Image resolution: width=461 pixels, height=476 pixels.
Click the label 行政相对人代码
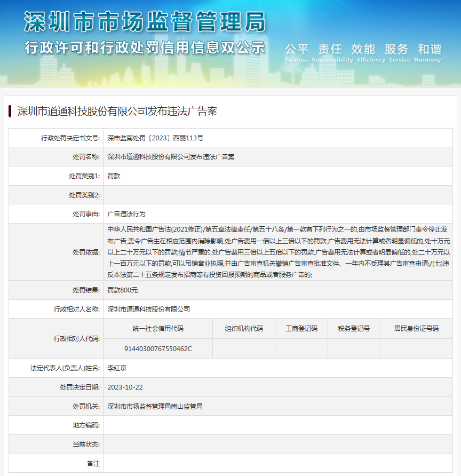[77, 339]
